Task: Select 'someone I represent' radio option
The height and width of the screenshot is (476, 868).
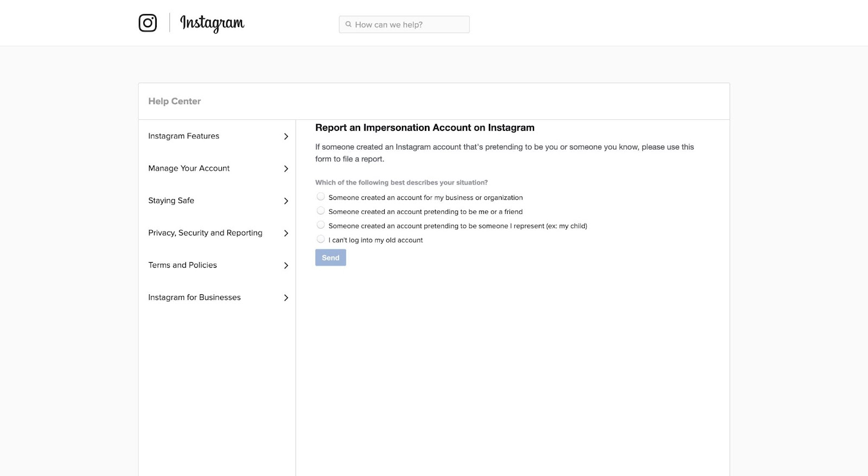Action: [321, 225]
